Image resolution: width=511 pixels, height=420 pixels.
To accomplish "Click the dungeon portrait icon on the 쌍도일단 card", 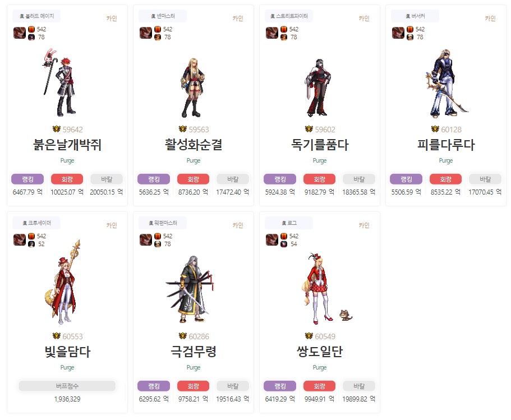I will coord(272,240).
